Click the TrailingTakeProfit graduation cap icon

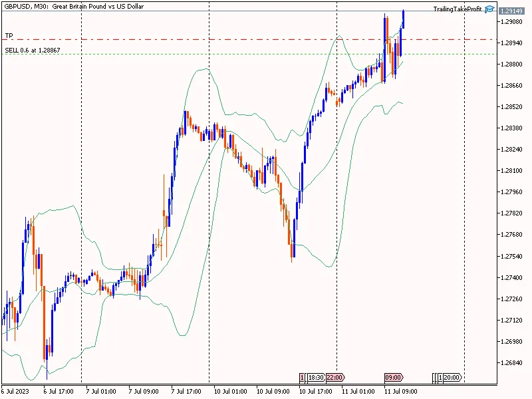pyautogui.click(x=490, y=9)
